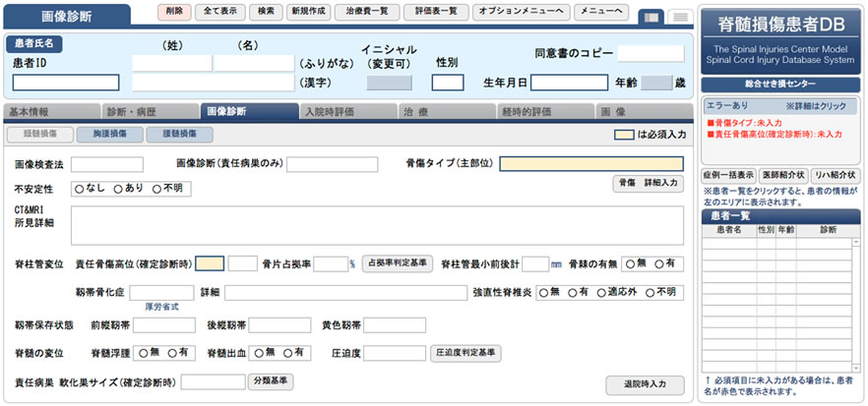This screenshot has height=406, width=868.
Task: Click 骨傷 詳細入力 button
Action: point(648,183)
